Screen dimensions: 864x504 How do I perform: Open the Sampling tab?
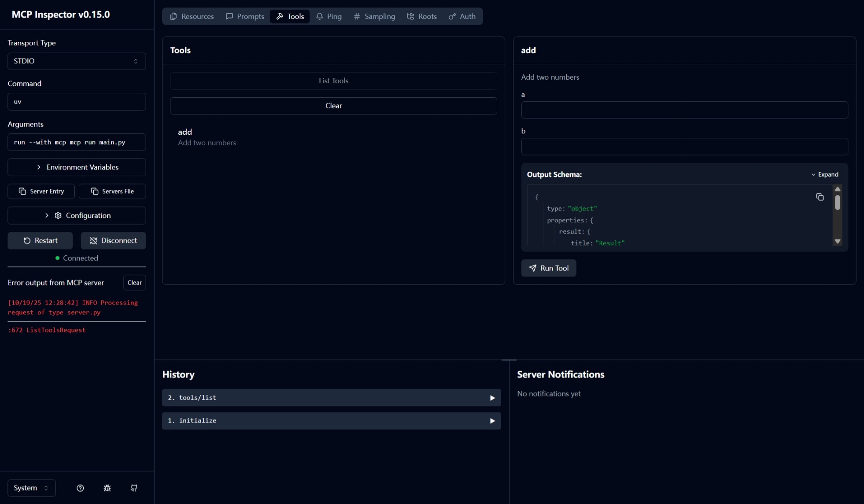pos(374,16)
